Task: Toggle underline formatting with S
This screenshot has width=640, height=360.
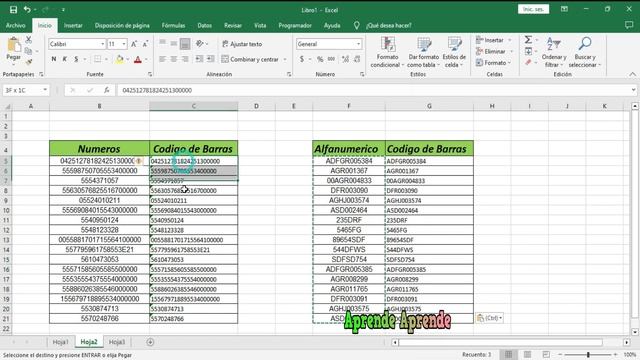Action: coord(76,59)
